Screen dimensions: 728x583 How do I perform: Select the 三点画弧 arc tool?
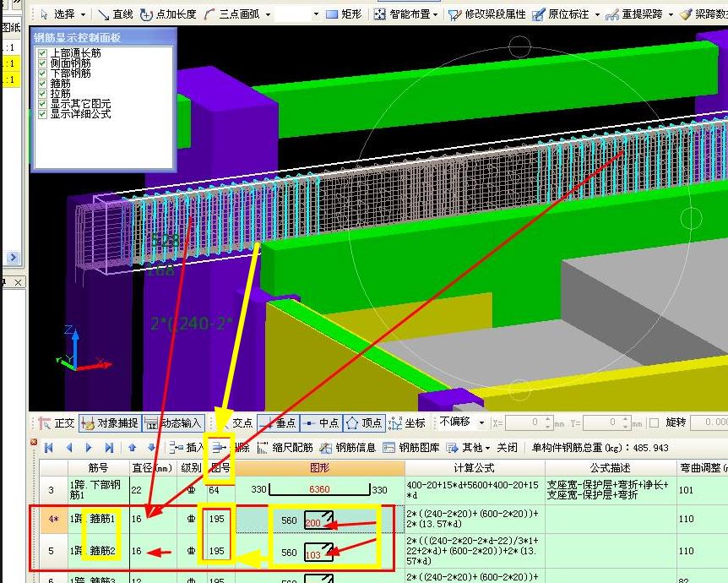tap(231, 14)
